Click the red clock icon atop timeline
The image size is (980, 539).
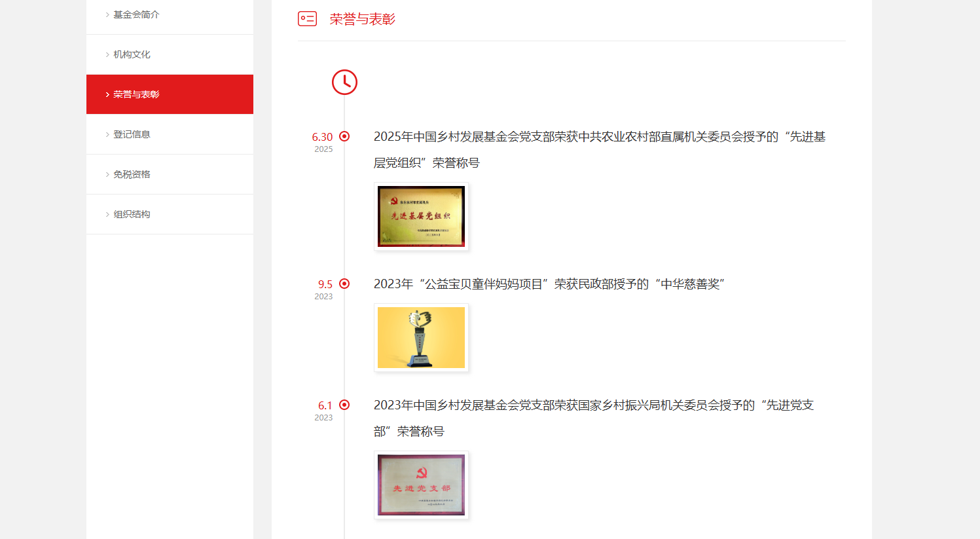tap(344, 83)
